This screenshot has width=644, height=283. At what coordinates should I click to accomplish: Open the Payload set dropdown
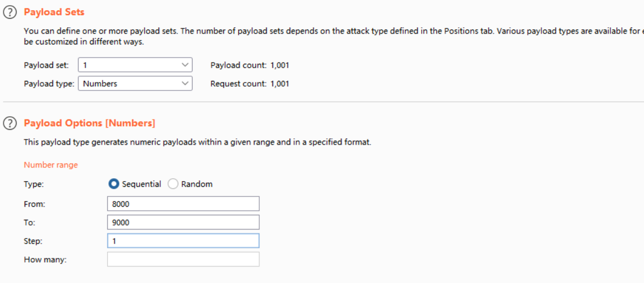tap(135, 65)
